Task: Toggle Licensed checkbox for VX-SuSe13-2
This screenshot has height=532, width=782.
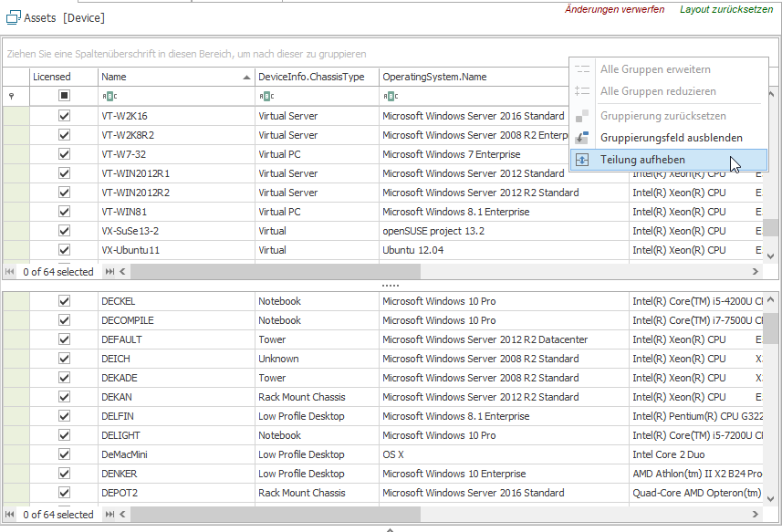Action: tap(64, 230)
